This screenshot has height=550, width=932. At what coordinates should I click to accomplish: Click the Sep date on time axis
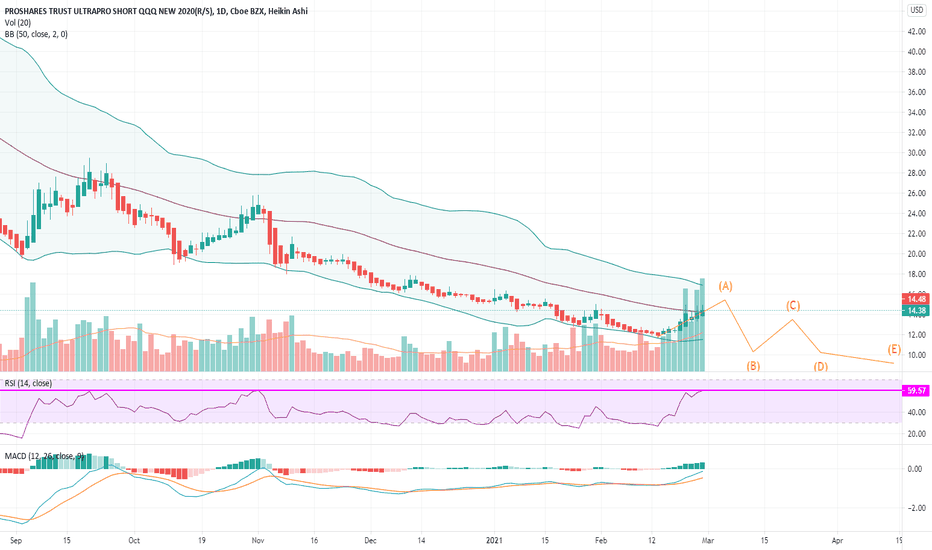click(16, 540)
